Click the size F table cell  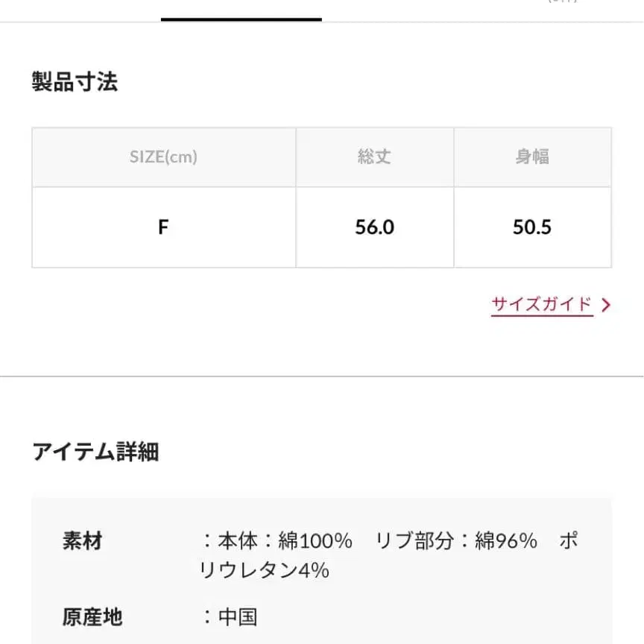point(162,227)
